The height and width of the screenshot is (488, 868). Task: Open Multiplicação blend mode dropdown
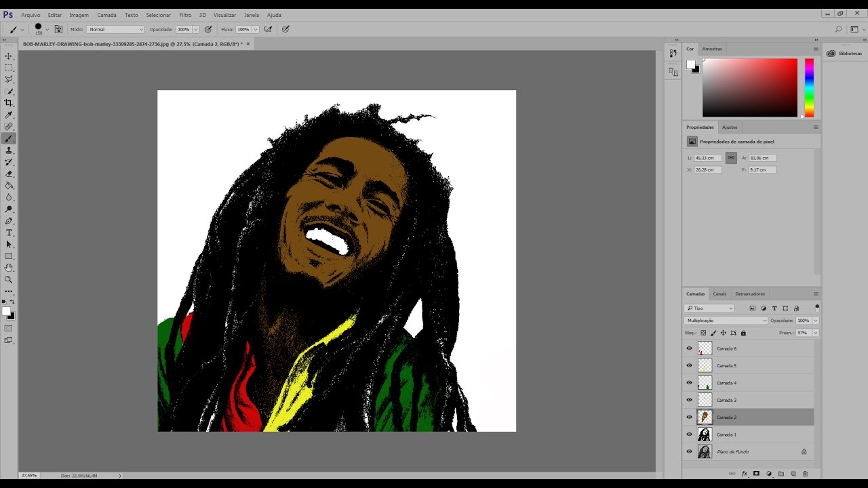pos(726,320)
